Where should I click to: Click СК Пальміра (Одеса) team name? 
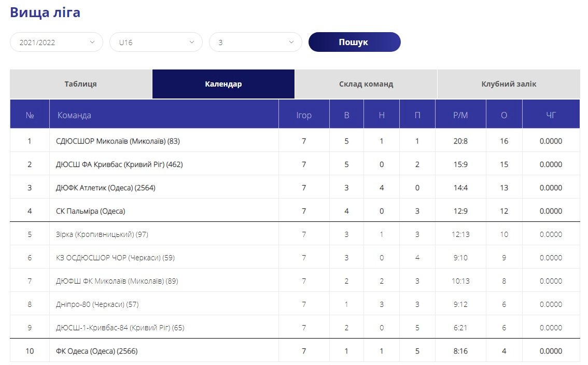click(x=91, y=211)
